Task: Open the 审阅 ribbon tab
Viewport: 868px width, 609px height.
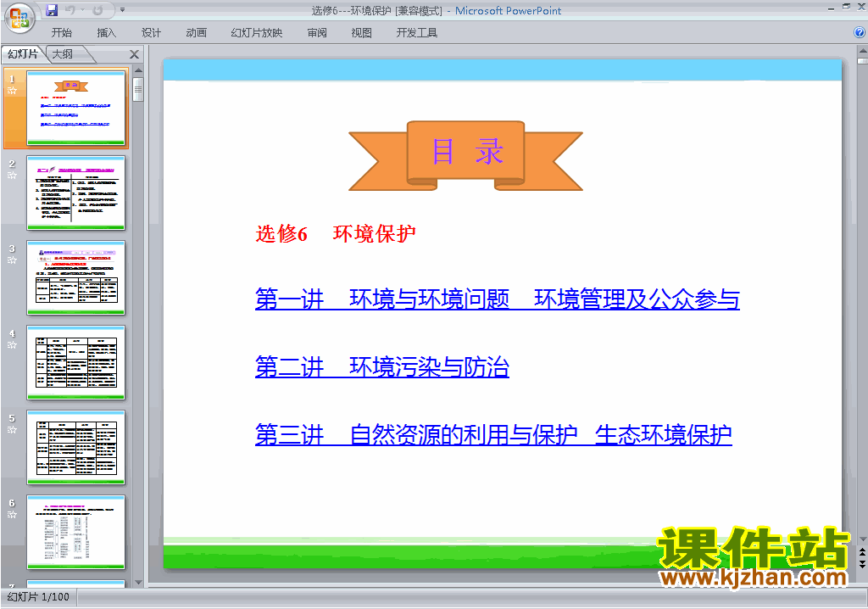Action: (x=317, y=33)
